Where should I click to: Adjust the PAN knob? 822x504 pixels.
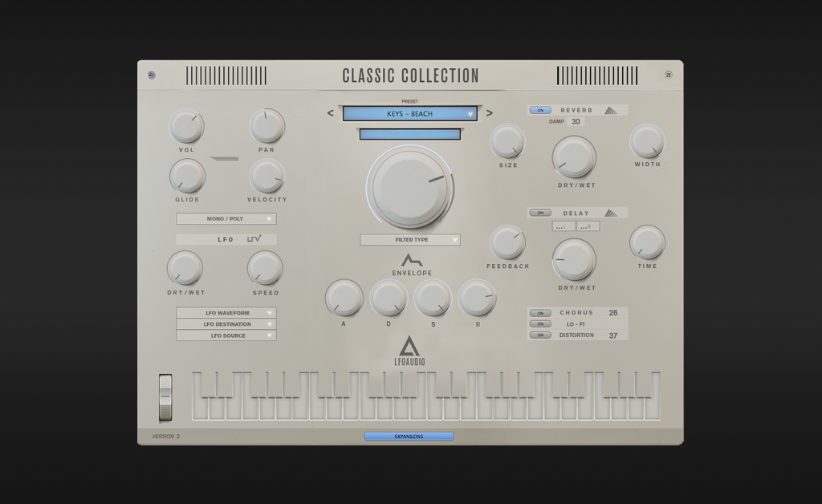[267, 126]
